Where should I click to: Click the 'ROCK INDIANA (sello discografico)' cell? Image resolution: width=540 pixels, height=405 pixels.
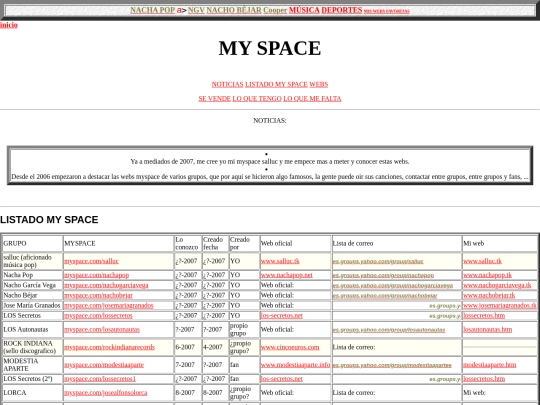32,347
